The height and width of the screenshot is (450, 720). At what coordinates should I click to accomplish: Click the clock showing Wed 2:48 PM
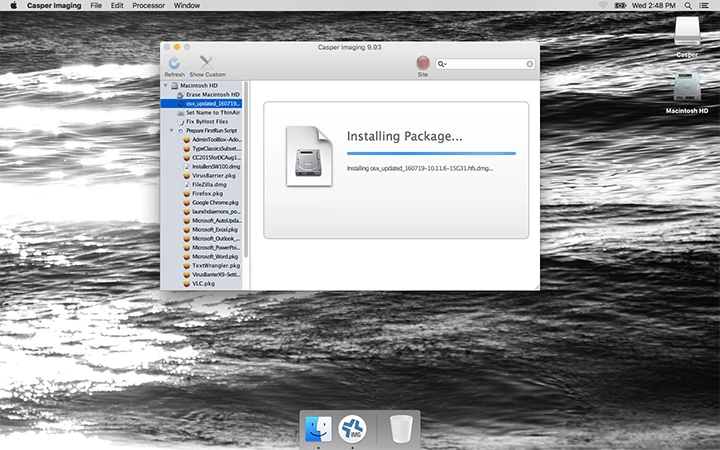coord(654,6)
